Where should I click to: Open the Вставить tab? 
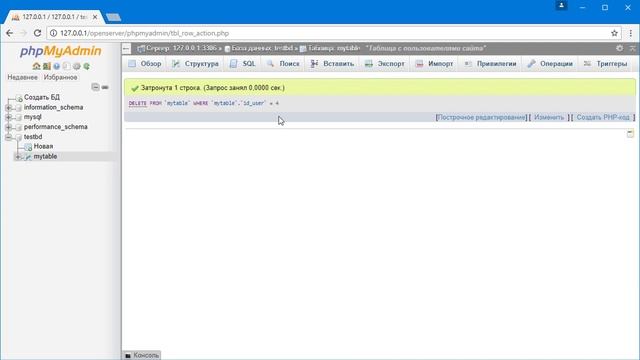(x=332, y=64)
